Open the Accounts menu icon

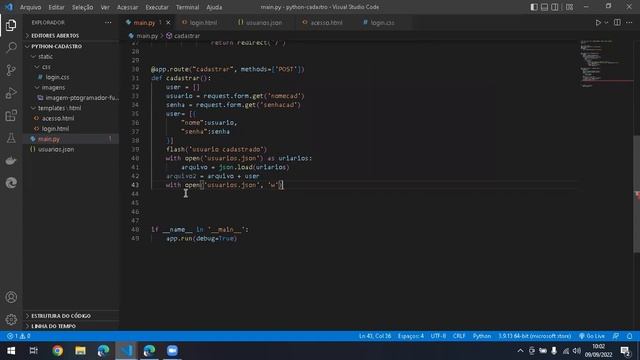[11, 297]
